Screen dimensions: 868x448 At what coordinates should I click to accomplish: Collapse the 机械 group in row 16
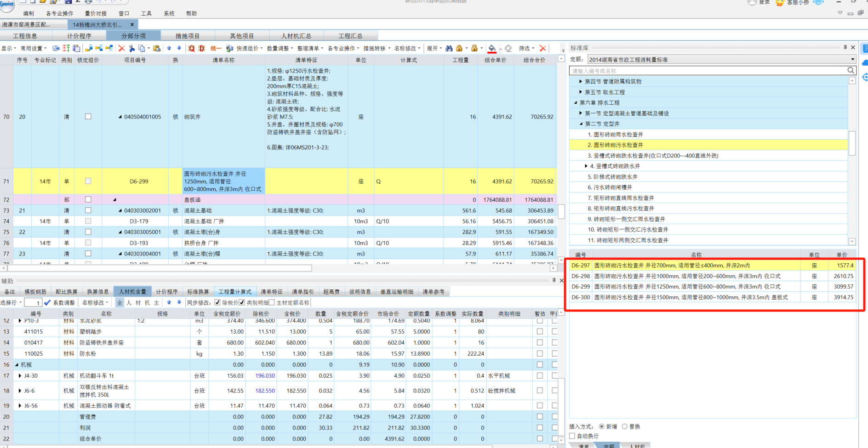tap(17, 365)
